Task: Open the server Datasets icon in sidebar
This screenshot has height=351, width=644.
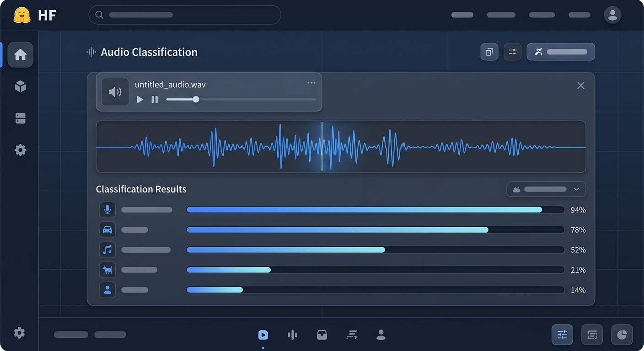Action: (20, 118)
